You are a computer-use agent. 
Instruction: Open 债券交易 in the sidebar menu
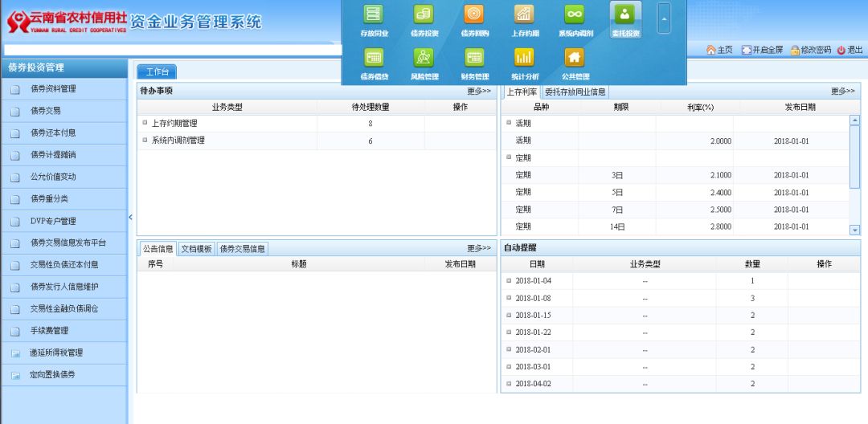46,111
